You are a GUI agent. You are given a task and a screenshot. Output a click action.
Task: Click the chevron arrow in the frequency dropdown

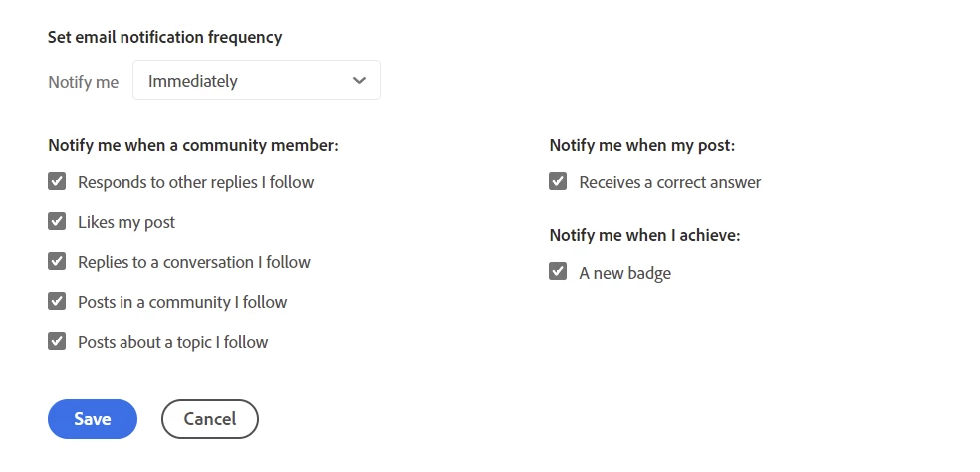point(360,81)
